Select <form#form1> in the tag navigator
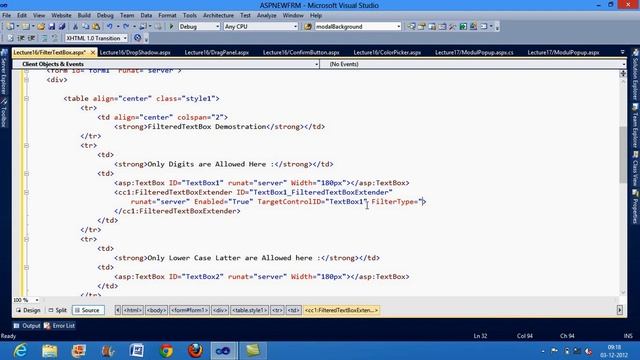 189,310
